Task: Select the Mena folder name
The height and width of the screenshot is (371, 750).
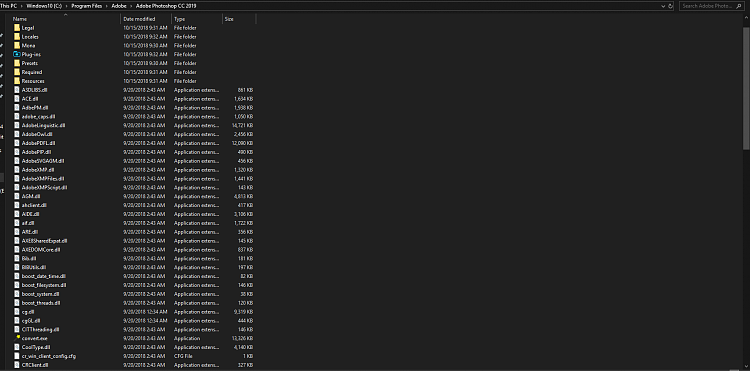Action: 28,45
